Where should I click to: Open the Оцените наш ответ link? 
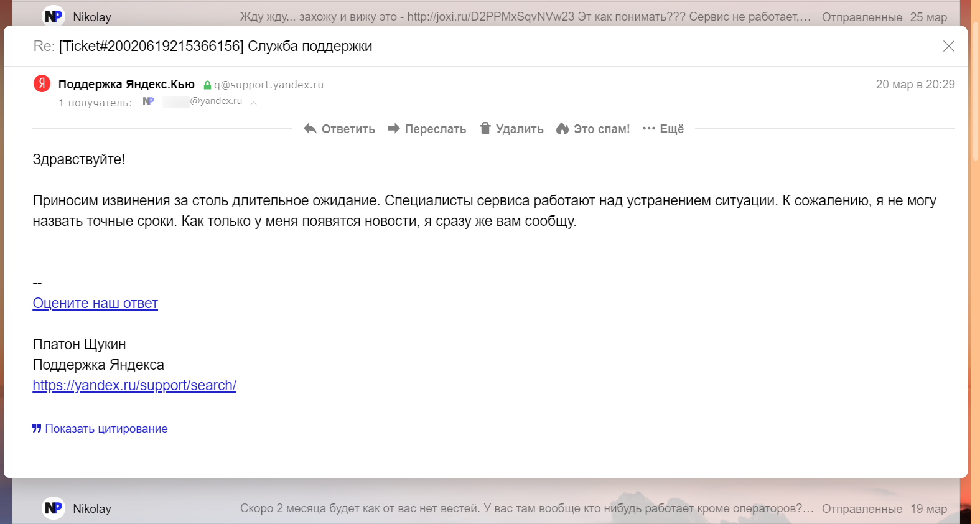(x=95, y=304)
